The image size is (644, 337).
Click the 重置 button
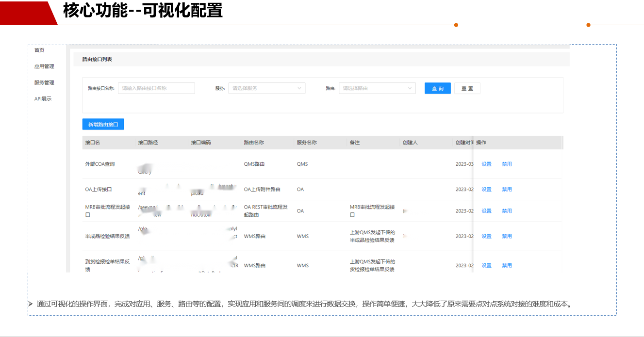click(467, 88)
